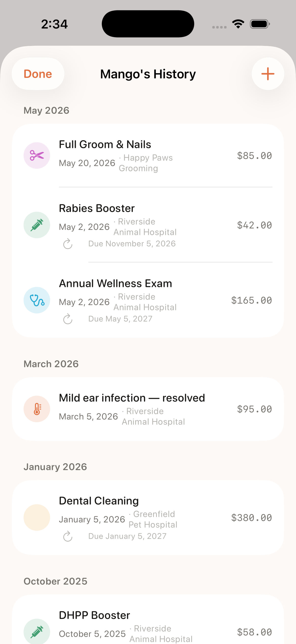Tap the plus icon to add a record
This screenshot has width=296, height=644.
268,74
